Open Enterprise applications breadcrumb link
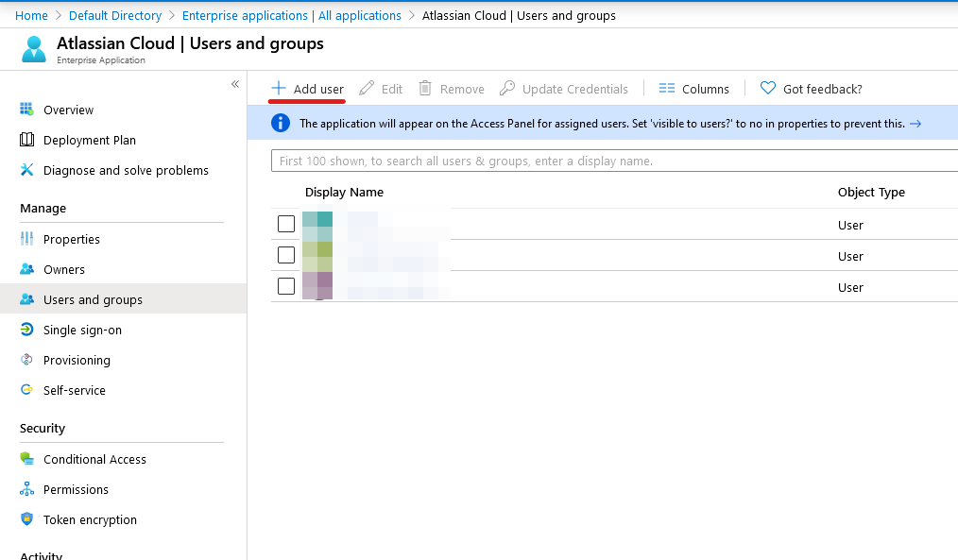 tap(291, 15)
